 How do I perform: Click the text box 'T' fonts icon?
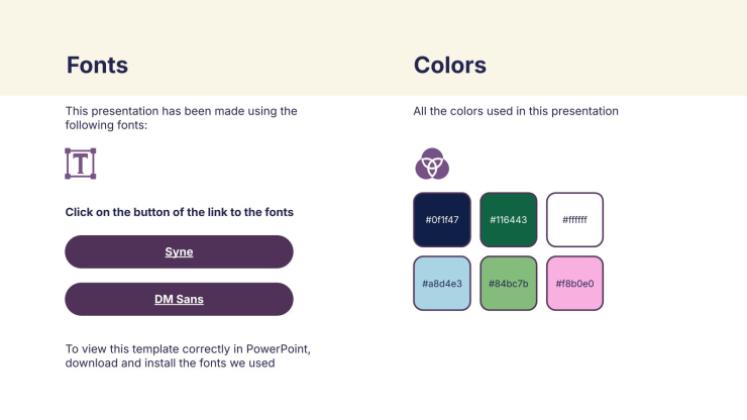(x=80, y=163)
